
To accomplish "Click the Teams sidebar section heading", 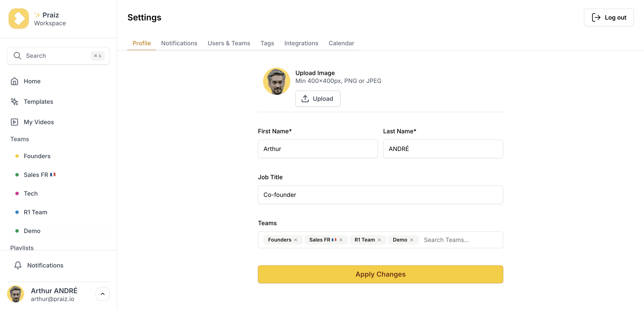I will [20, 139].
